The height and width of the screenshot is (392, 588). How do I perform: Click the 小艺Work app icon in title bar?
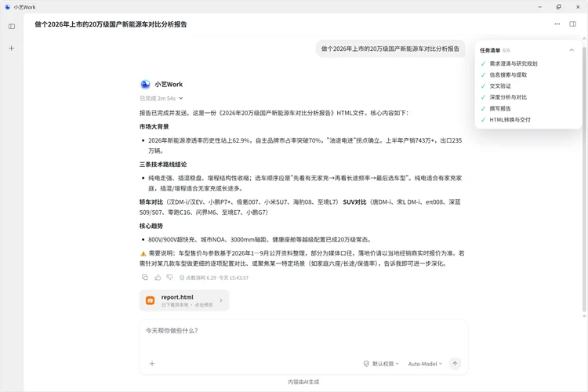(8, 7)
